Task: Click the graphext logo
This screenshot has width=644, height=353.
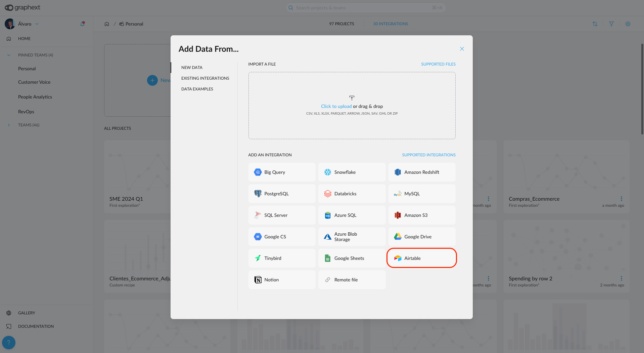Action: (22, 7)
